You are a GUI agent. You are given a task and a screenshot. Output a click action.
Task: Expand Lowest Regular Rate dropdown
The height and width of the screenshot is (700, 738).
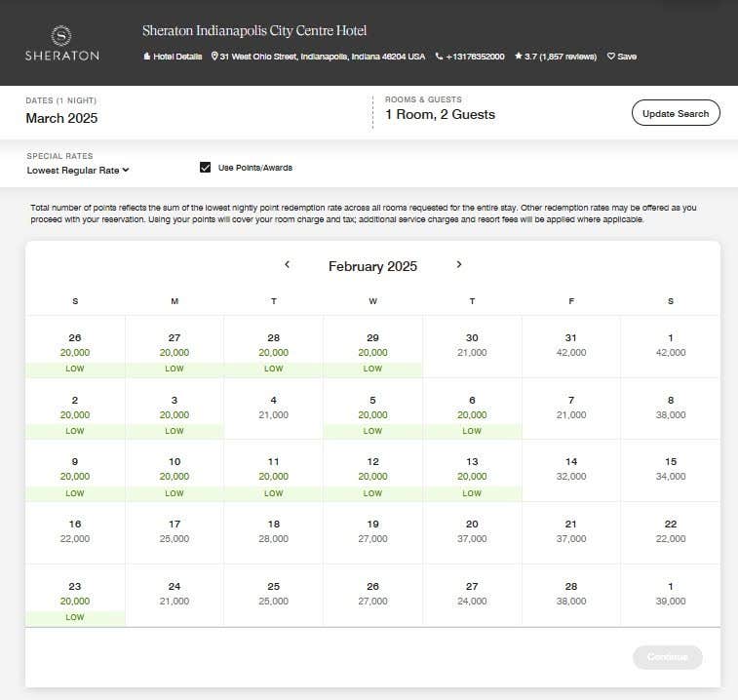[78, 171]
